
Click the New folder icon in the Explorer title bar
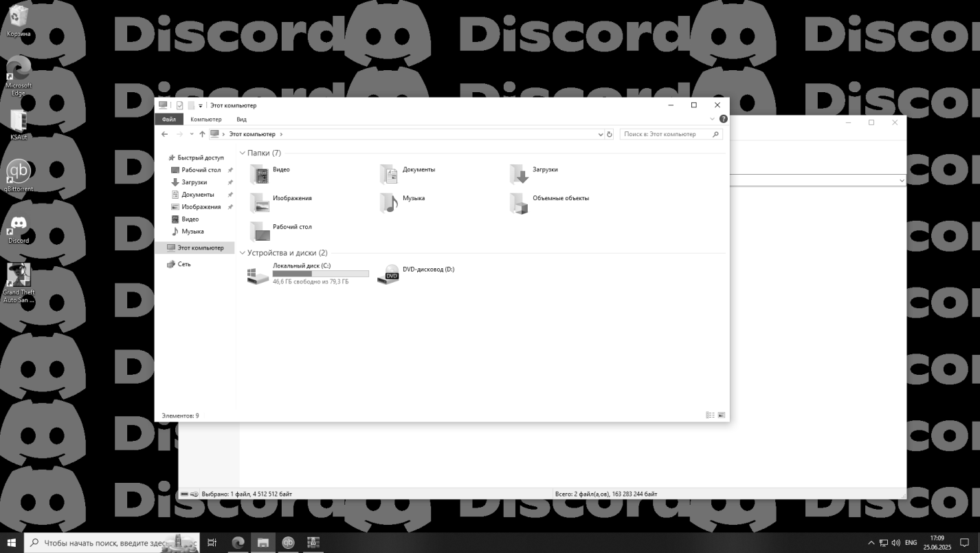coord(191,105)
